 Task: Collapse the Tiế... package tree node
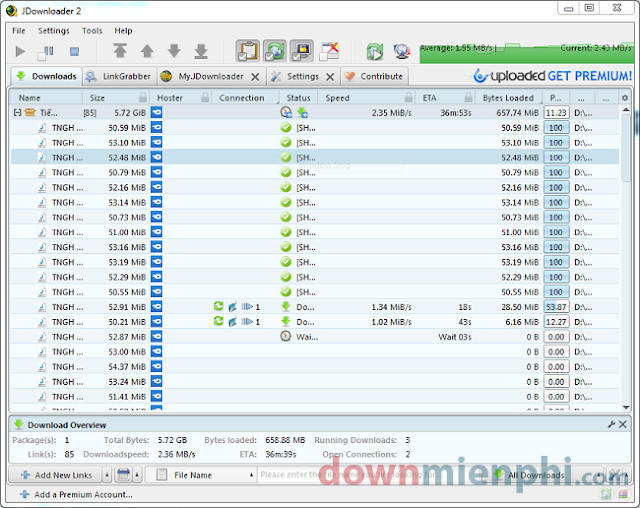[x=18, y=113]
